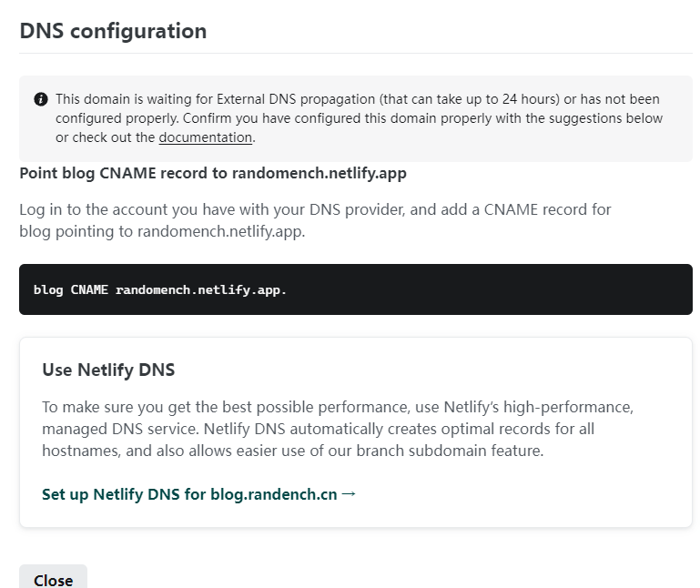Click the word CNAME in the code block
Screen dimensions: 700x588
click(89, 290)
